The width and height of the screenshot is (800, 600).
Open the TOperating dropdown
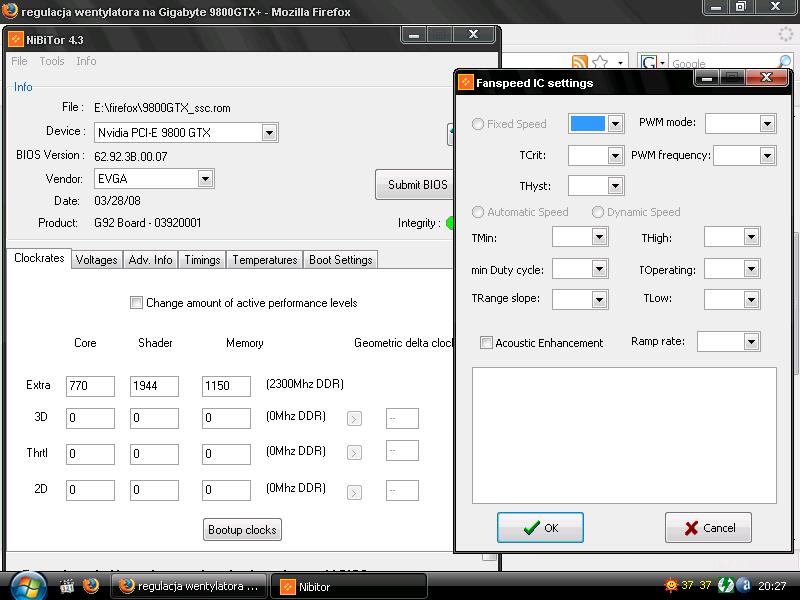coord(751,269)
